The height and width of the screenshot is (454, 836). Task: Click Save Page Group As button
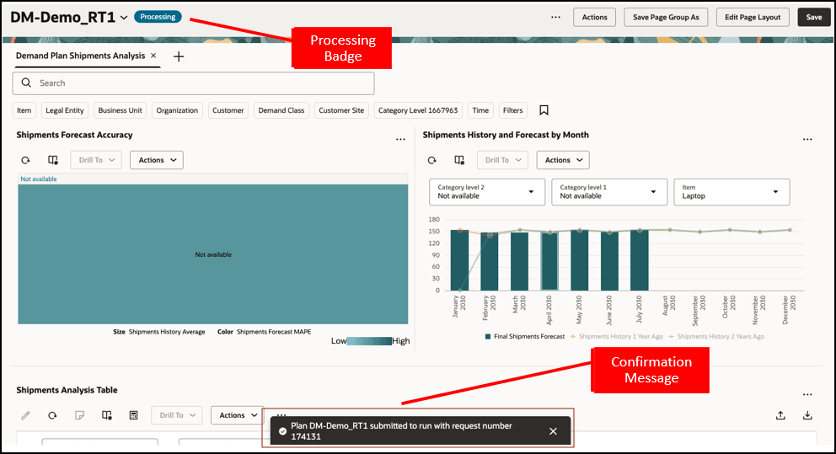(x=666, y=17)
